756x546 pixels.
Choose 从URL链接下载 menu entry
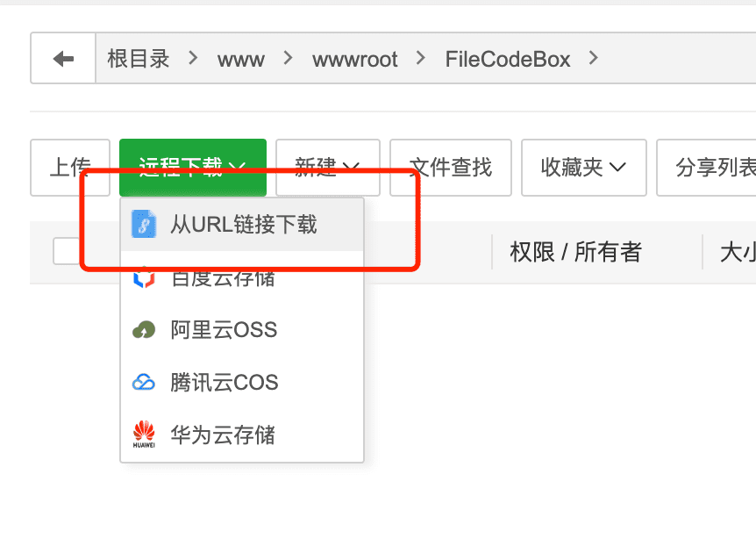coord(242,225)
